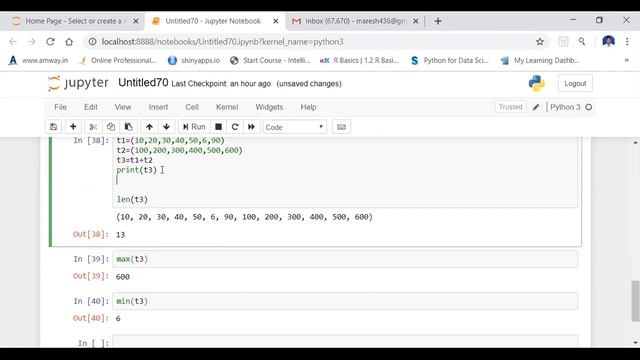Click the Trusted notebook button

(x=510, y=107)
